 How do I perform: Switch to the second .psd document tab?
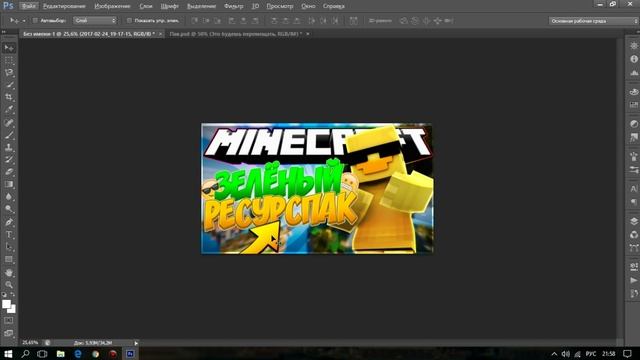coord(236,34)
